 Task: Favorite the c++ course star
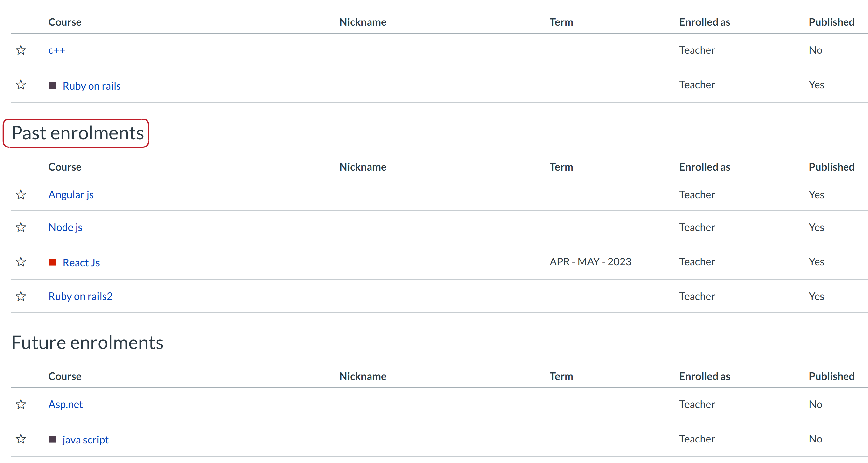[x=21, y=50]
